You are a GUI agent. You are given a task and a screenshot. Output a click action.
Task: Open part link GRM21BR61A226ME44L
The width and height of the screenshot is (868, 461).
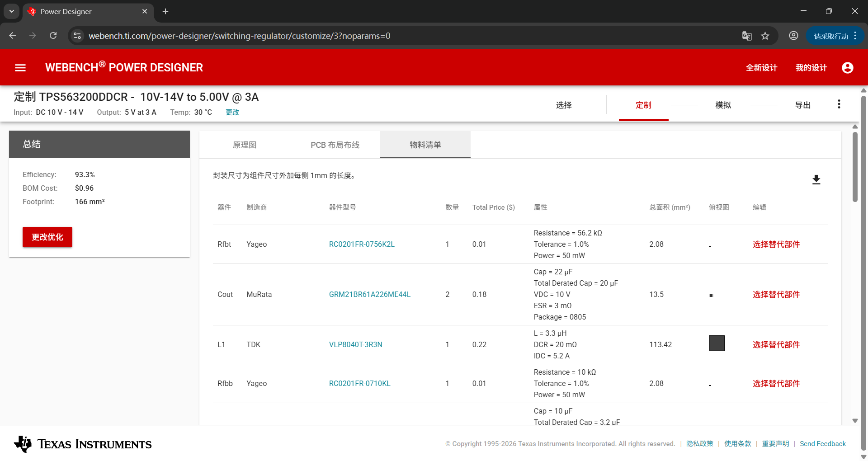point(370,294)
